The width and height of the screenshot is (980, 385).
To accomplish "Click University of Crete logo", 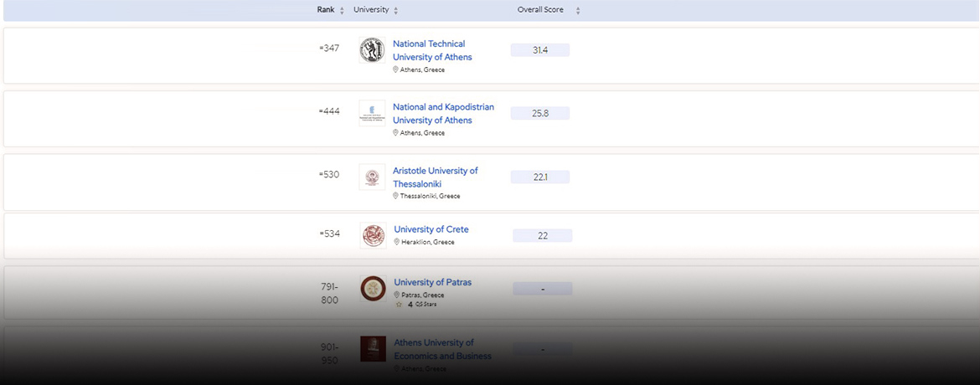I will point(373,235).
